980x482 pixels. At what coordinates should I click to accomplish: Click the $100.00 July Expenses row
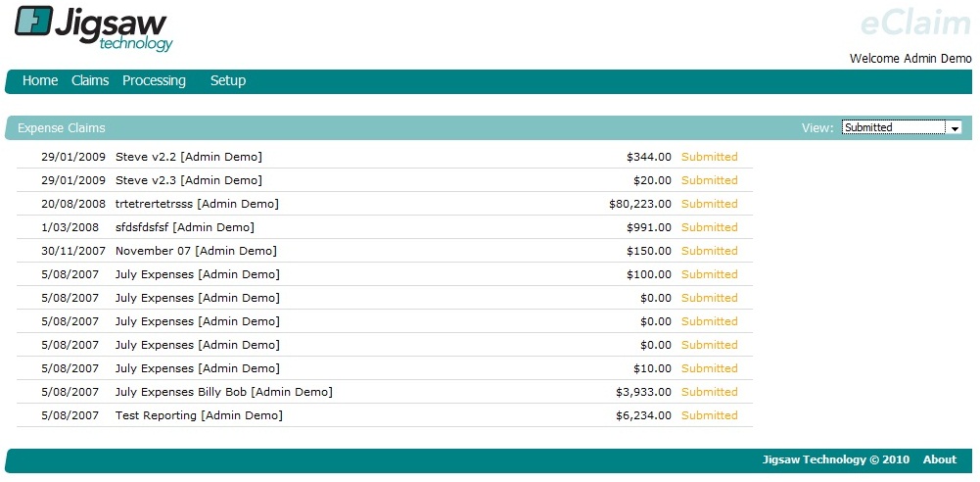pos(197,274)
